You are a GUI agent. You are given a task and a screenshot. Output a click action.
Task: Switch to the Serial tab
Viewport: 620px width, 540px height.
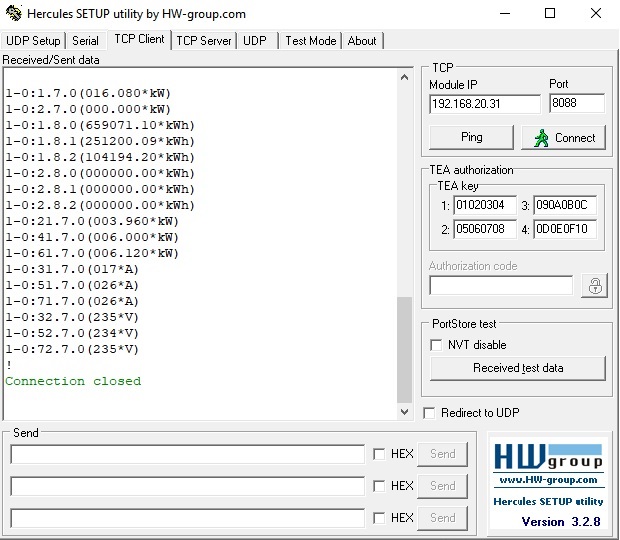click(85, 41)
